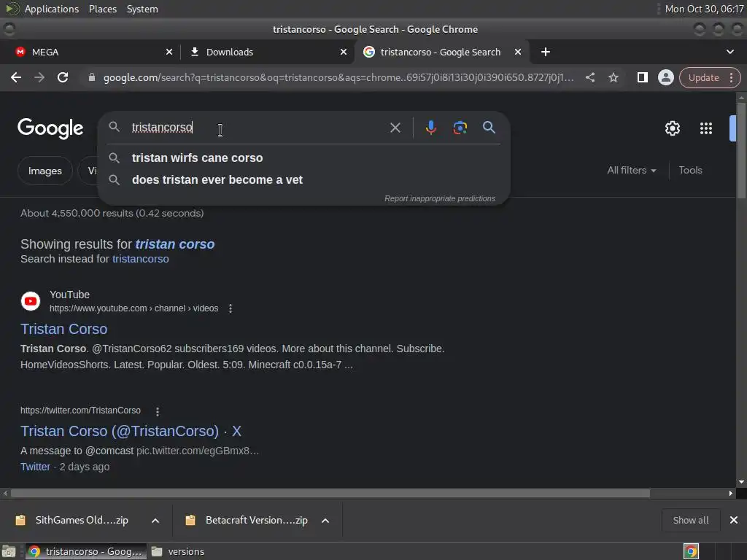747x560 pixels.
Task: Clear the Google search box text
Action: (x=395, y=128)
